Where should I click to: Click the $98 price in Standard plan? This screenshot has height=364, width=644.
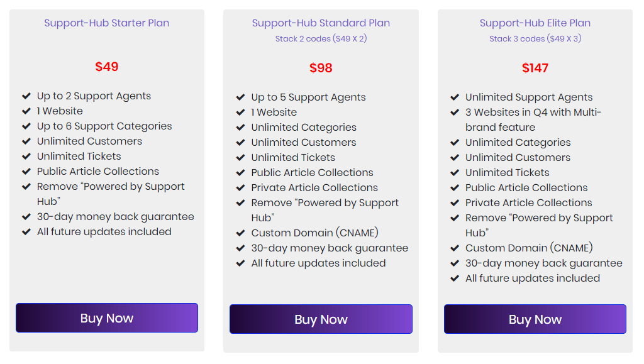coord(321,67)
